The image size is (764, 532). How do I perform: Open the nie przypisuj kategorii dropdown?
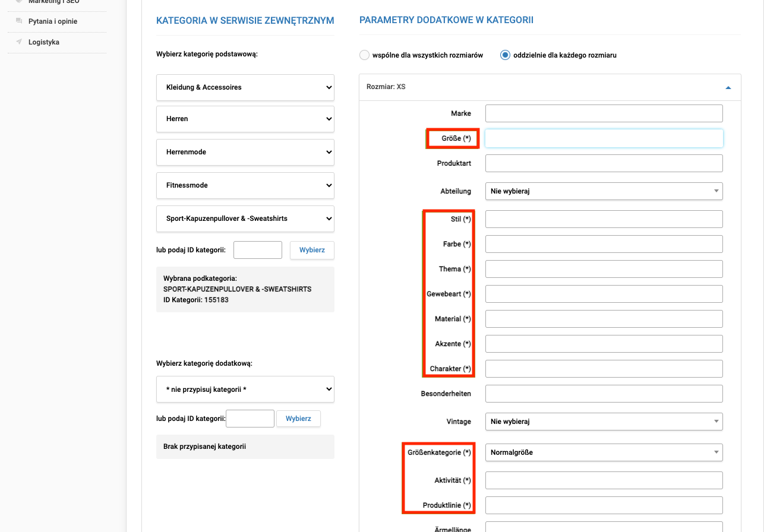245,389
